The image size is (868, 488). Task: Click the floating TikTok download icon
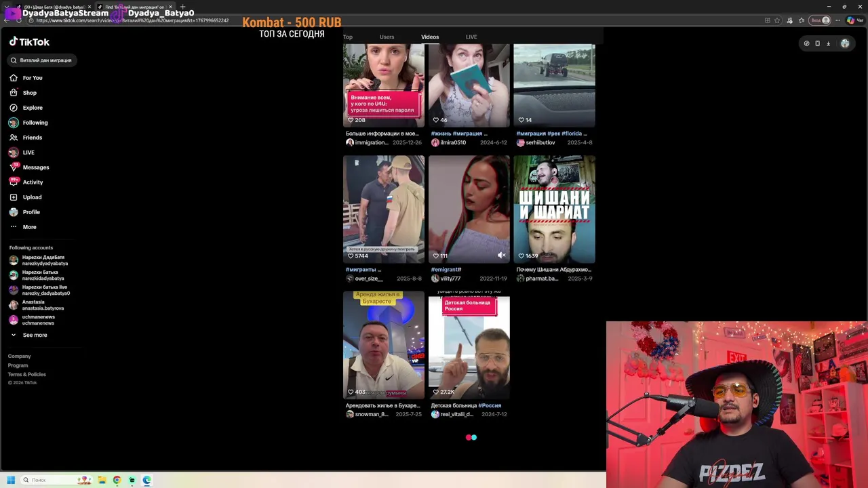(828, 43)
